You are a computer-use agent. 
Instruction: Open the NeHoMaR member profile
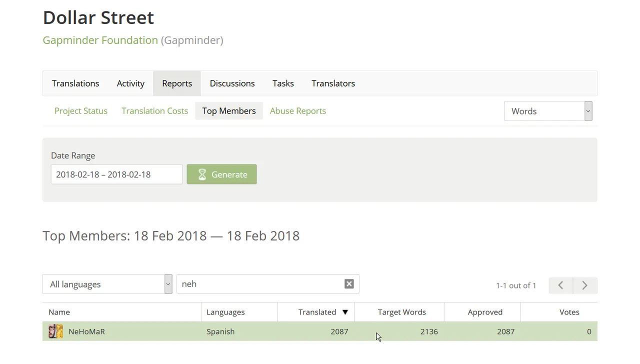(x=86, y=331)
